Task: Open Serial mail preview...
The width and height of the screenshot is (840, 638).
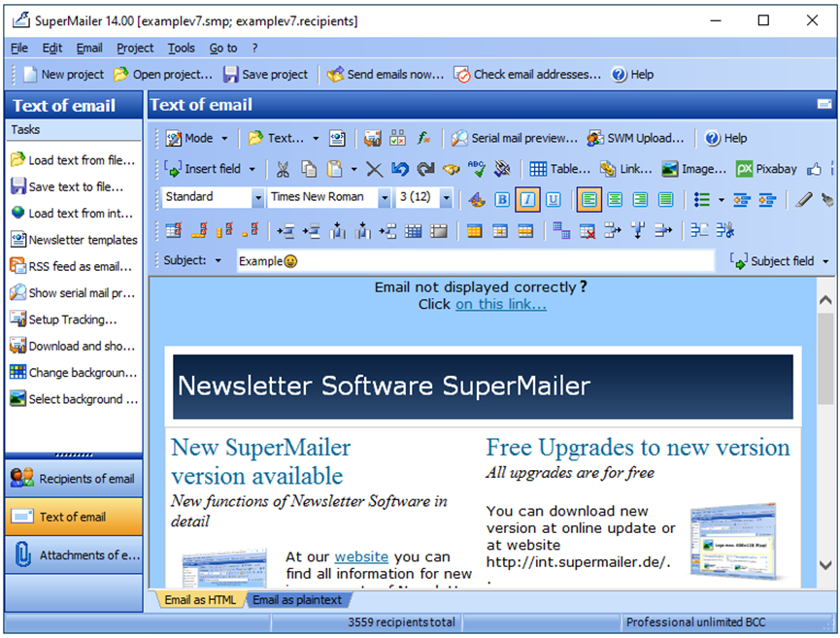Action: (515, 138)
